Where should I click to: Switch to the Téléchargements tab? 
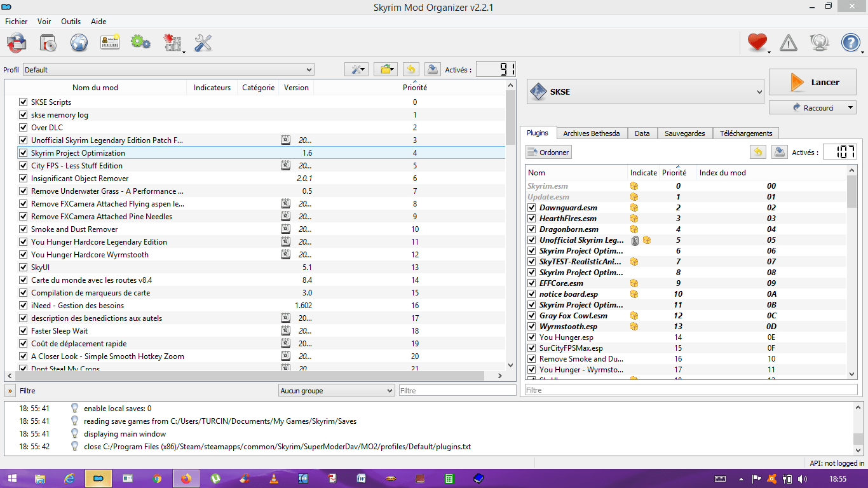pyautogui.click(x=746, y=133)
